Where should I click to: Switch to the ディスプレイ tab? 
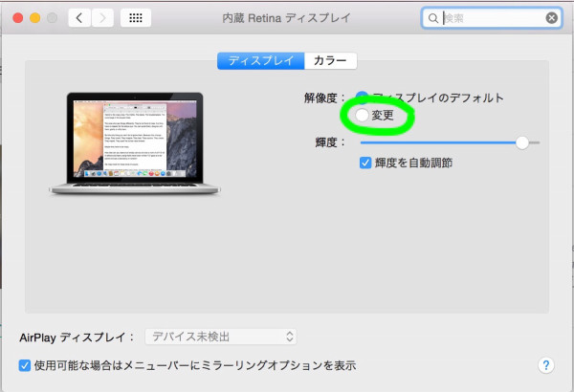pos(261,61)
